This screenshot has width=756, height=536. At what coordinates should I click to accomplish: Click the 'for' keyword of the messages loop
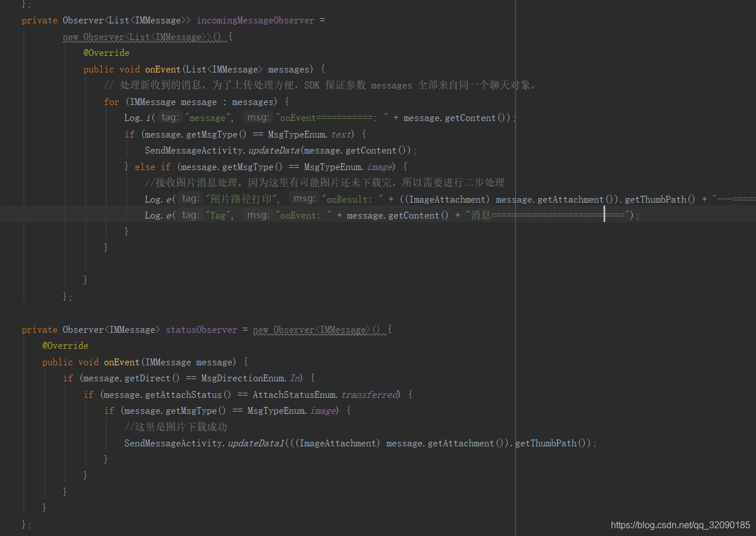(111, 102)
